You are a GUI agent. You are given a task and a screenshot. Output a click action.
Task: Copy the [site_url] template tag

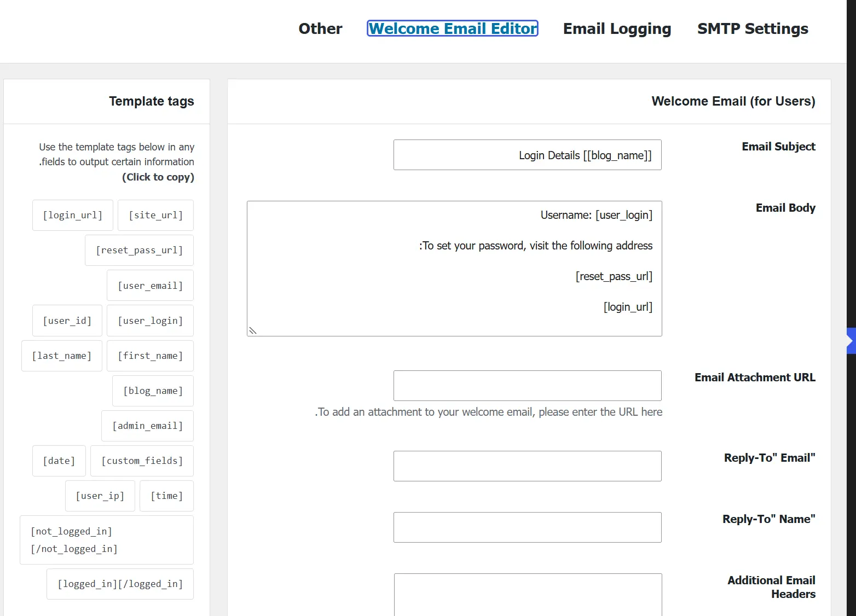(156, 215)
